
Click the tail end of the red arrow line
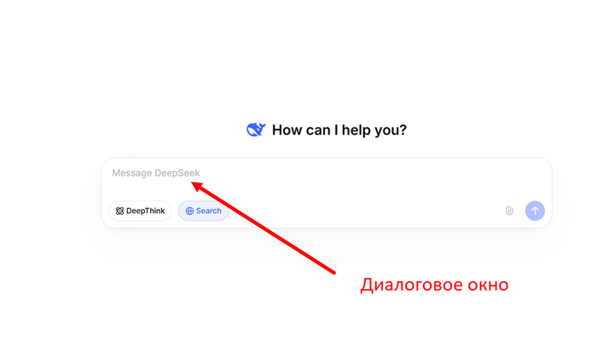coord(334,272)
